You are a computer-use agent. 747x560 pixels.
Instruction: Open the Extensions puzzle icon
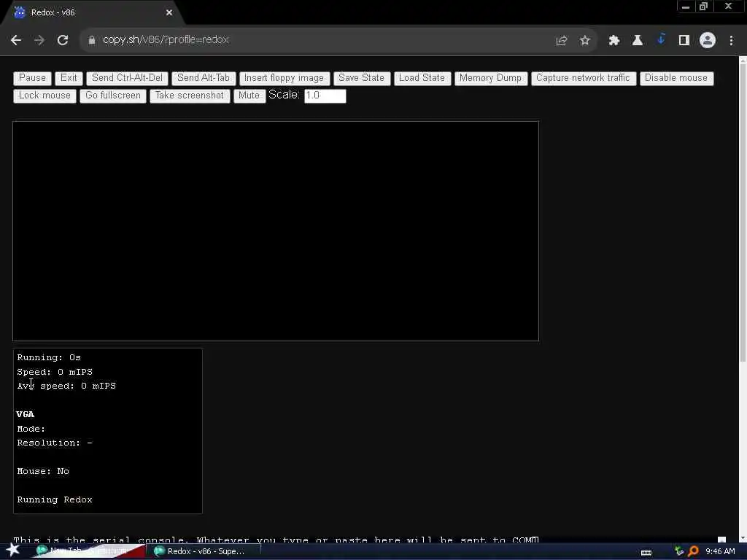(x=614, y=41)
